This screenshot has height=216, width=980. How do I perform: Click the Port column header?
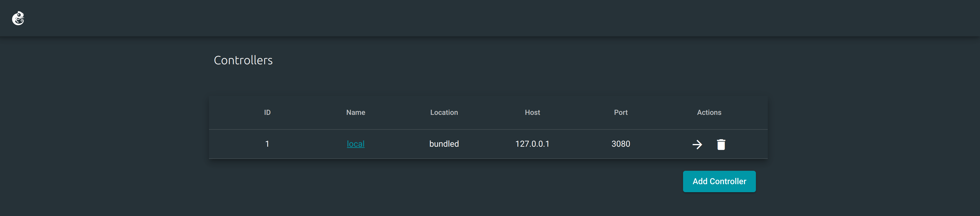(x=621, y=112)
